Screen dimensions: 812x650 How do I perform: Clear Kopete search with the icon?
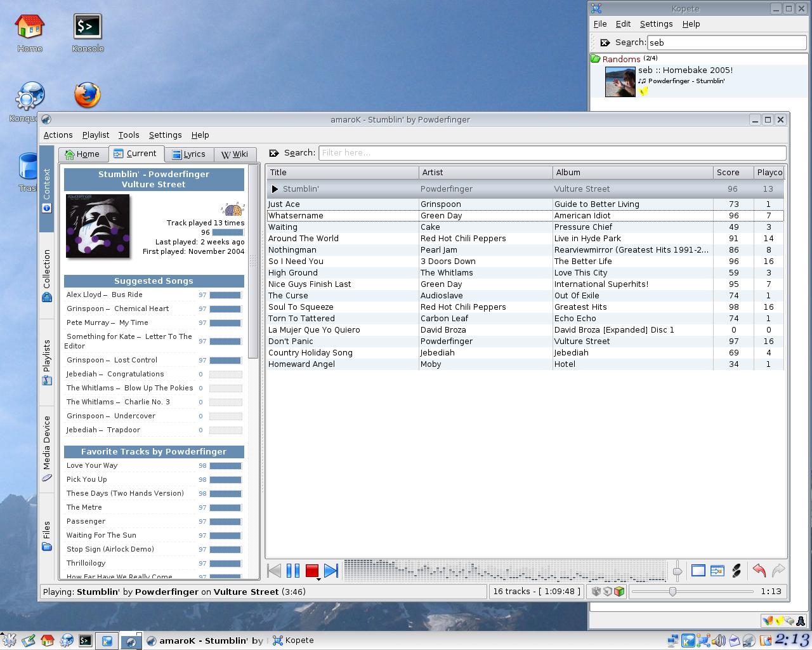point(605,43)
